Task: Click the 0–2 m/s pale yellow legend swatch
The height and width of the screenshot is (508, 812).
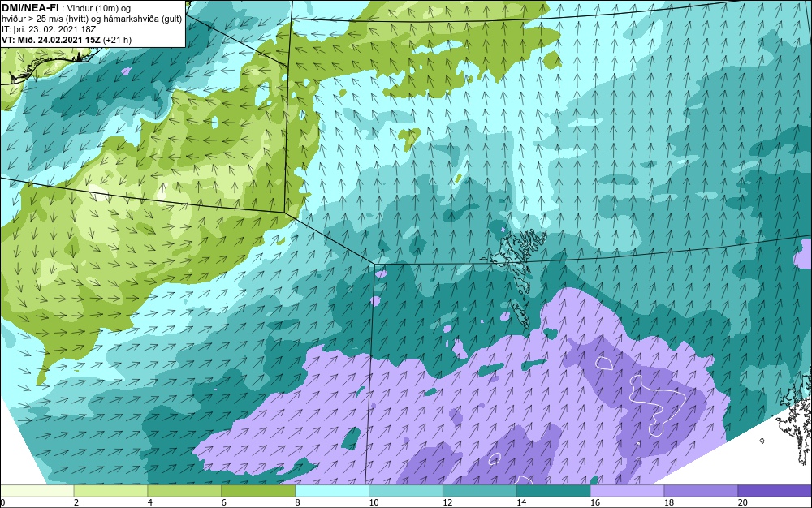Action: pos(37,490)
